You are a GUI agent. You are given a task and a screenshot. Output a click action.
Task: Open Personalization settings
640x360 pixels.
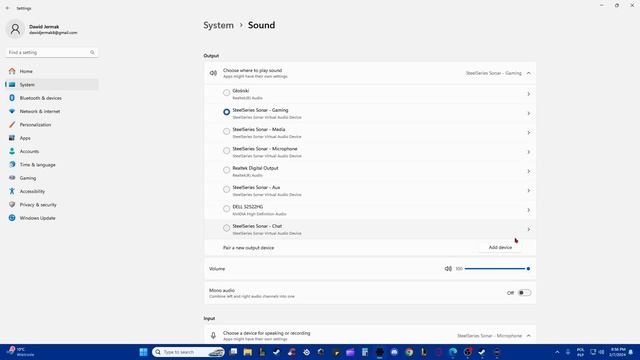[52, 124]
